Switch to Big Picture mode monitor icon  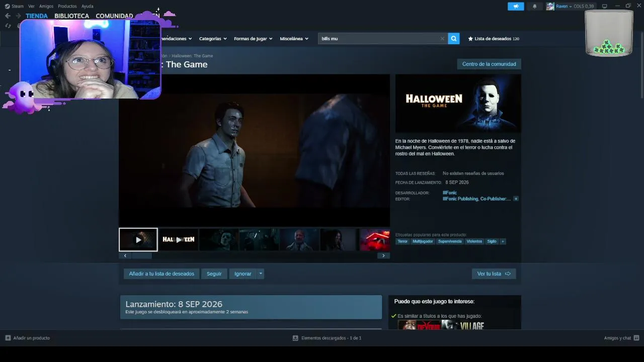click(x=605, y=6)
